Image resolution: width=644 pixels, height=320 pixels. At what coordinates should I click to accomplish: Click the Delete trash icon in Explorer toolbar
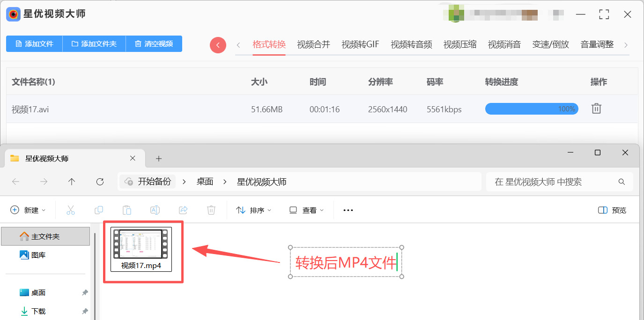click(211, 210)
